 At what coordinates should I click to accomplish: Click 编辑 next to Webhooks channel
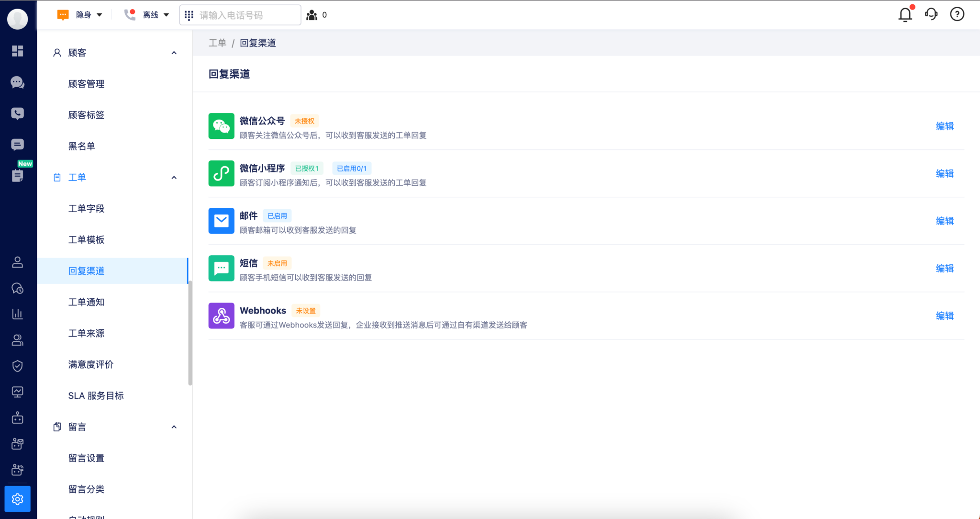(945, 316)
